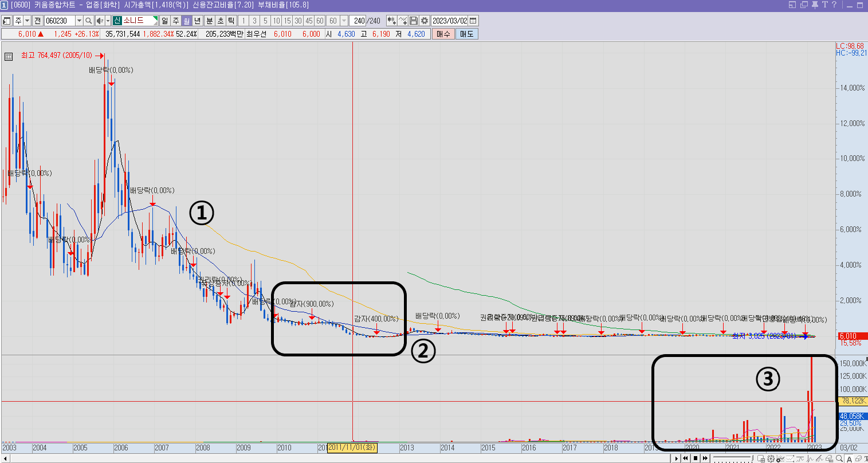Click the pin window icon in title bar
The width and height of the screenshot is (868, 463).
815,5
